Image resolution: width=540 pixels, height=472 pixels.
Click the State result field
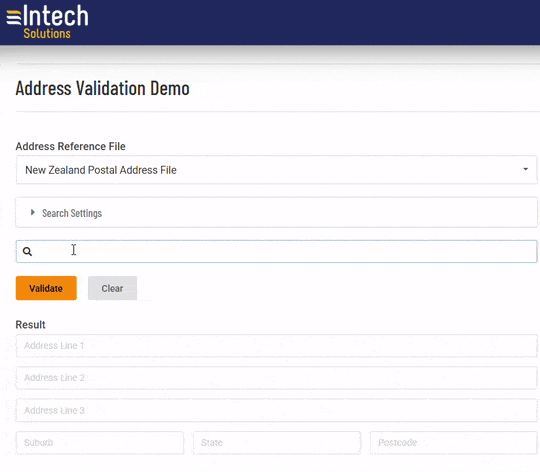pos(277,443)
